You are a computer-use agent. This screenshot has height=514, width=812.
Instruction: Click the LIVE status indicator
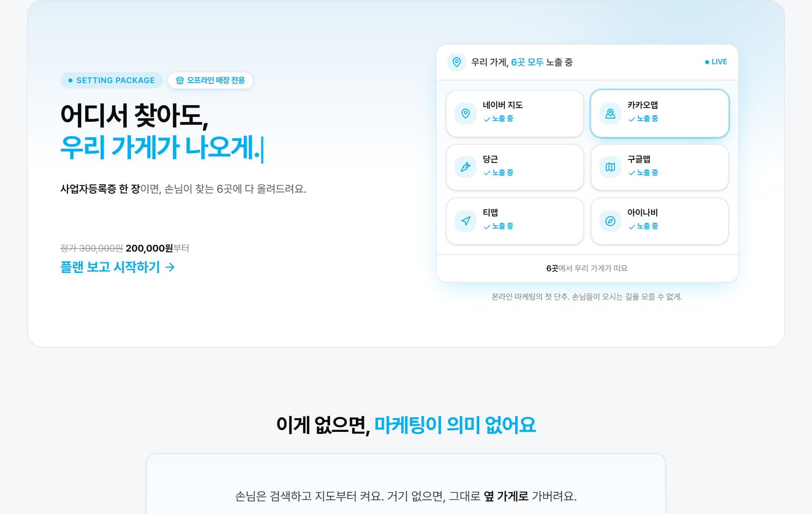coord(716,62)
